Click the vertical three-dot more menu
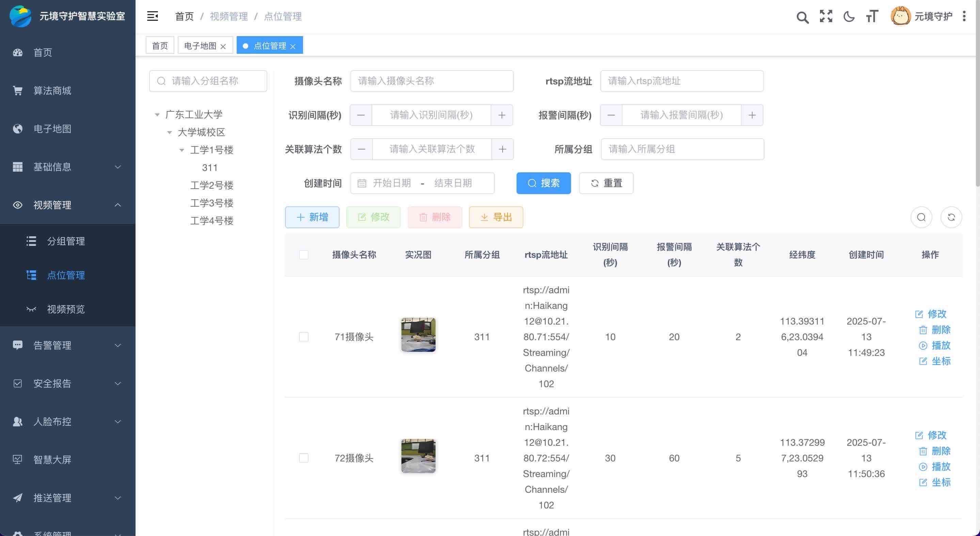Viewport: 980px width, 536px height. tap(964, 16)
